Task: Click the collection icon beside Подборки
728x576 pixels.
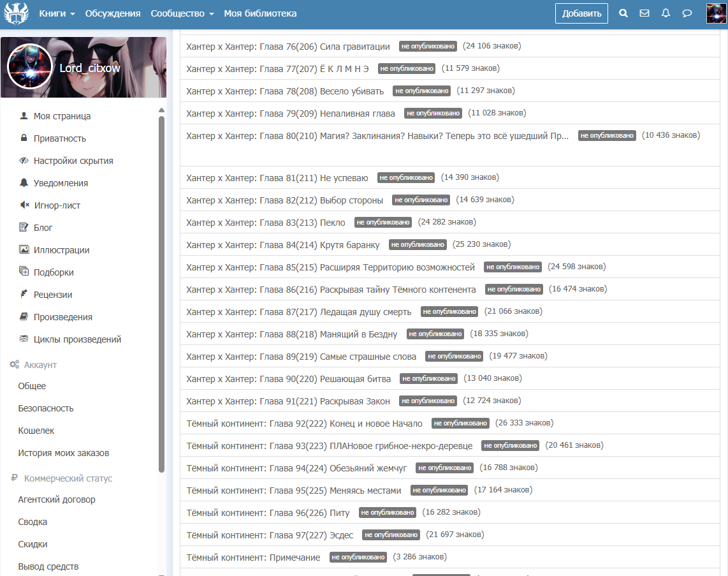Action: point(24,271)
